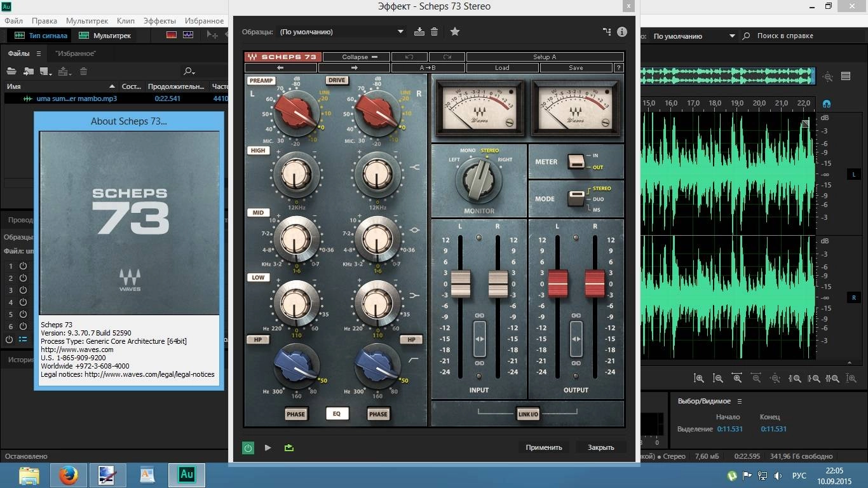Toggle power for rack slot 1
Image resolution: width=868 pixels, height=488 pixels.
pos(23,266)
